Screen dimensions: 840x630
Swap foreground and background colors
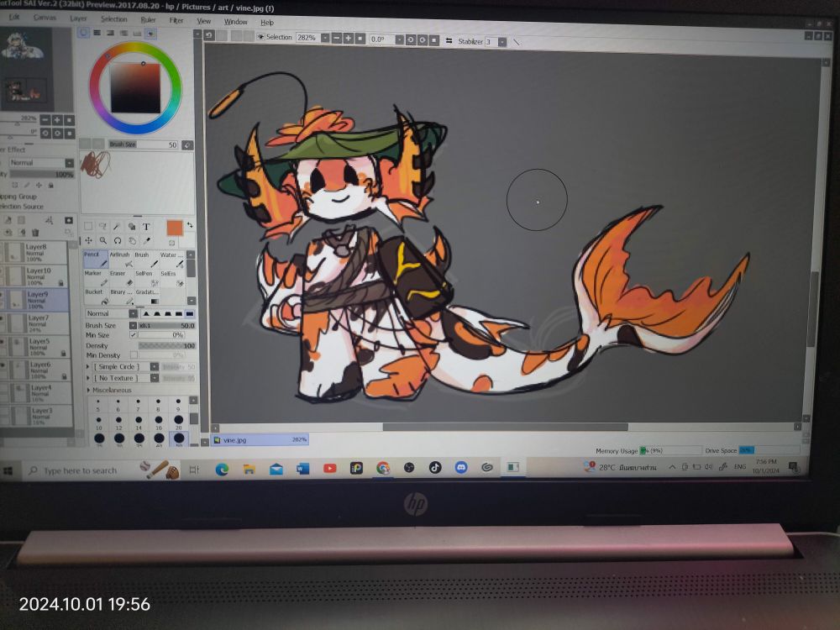[x=189, y=225]
